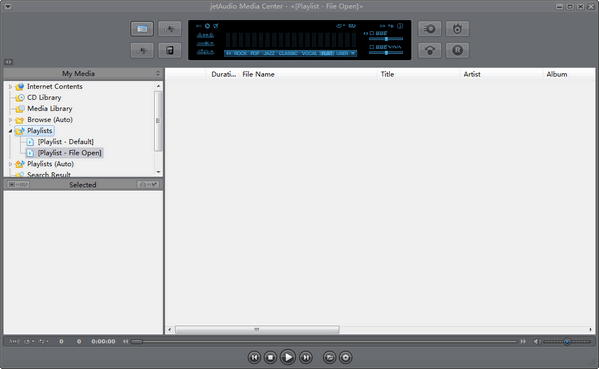599x369 pixels.
Task: Open the burning flame disc button
Action: [457, 29]
